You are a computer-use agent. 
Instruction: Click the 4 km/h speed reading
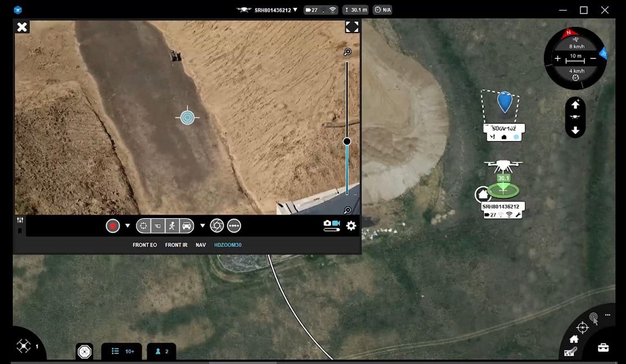point(577,71)
